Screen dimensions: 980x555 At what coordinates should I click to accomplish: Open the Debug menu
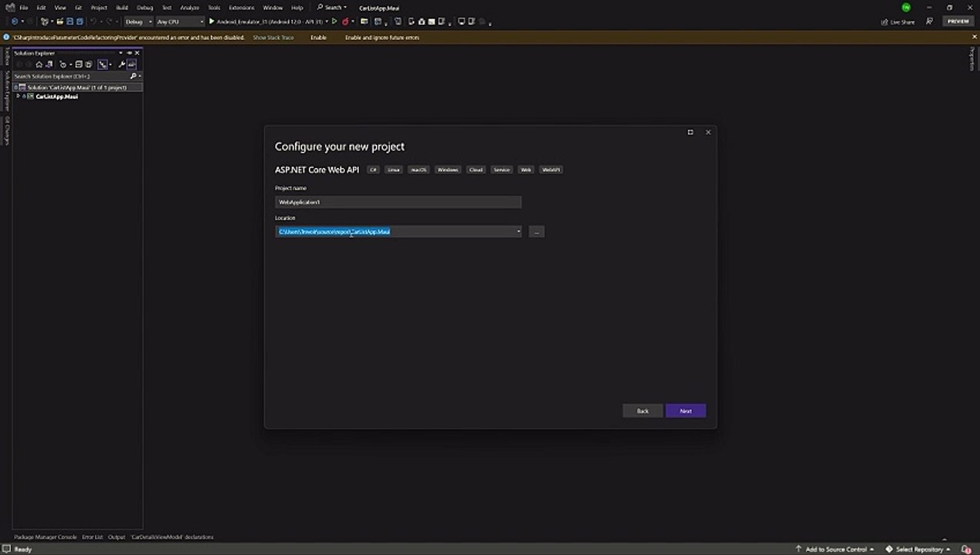[x=145, y=7]
